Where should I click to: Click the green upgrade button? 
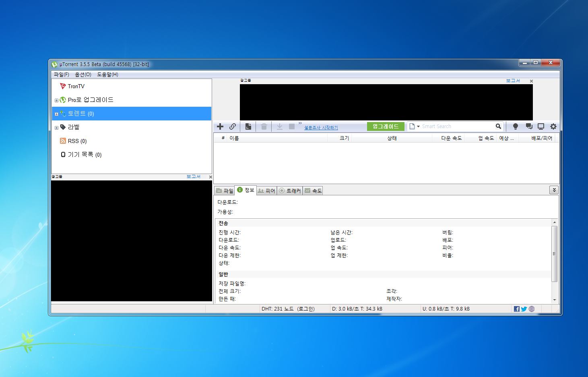click(386, 126)
